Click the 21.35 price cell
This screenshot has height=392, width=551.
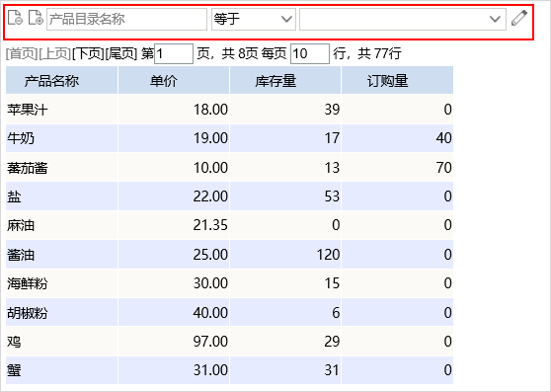click(174, 225)
